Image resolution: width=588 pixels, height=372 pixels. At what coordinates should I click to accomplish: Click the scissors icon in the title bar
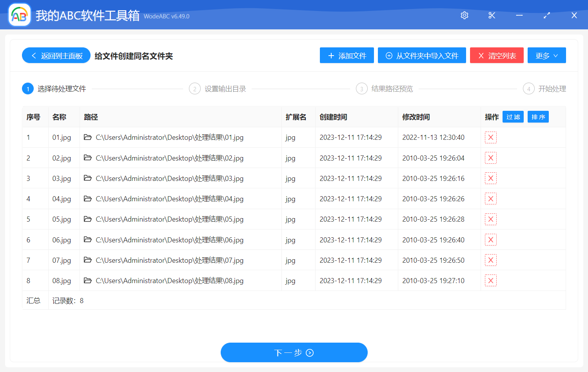pyautogui.click(x=492, y=15)
